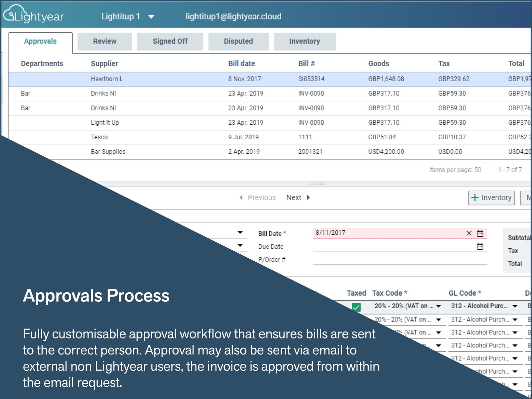The width and height of the screenshot is (532, 399).
Task: Click the GBP1,648.08 goods amount
Action: click(x=386, y=79)
